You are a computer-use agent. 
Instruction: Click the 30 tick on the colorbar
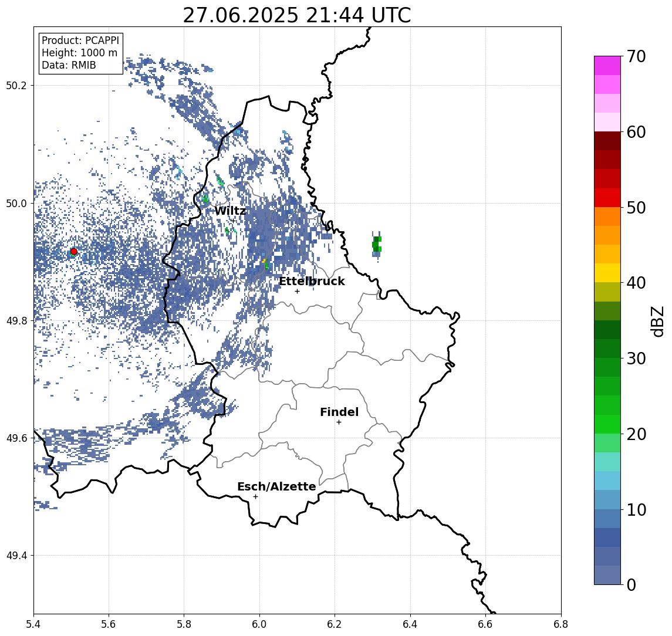coord(636,358)
